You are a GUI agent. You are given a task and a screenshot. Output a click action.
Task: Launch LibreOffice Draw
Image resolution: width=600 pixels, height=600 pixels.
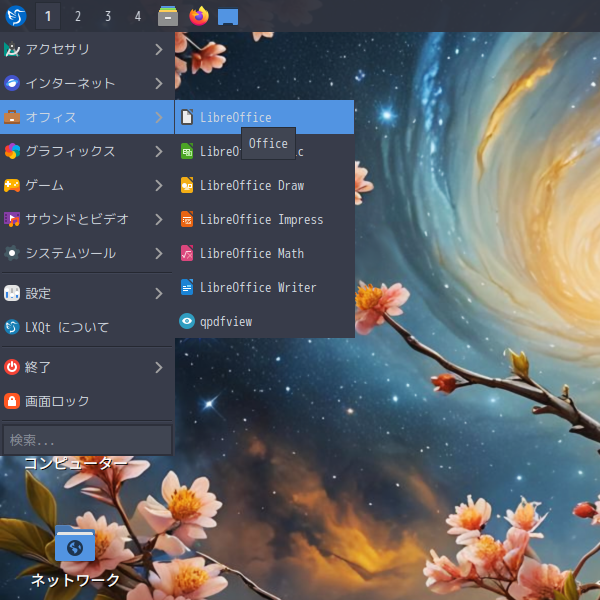[x=264, y=185]
